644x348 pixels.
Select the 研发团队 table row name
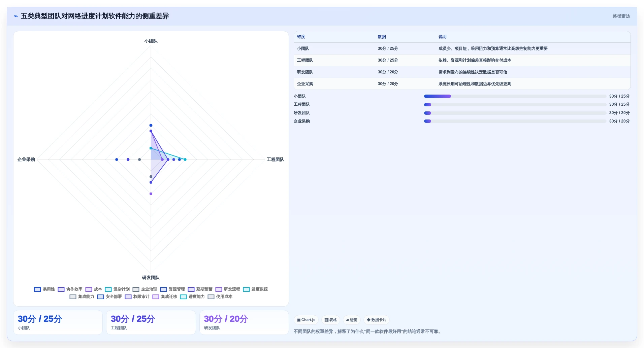point(305,72)
